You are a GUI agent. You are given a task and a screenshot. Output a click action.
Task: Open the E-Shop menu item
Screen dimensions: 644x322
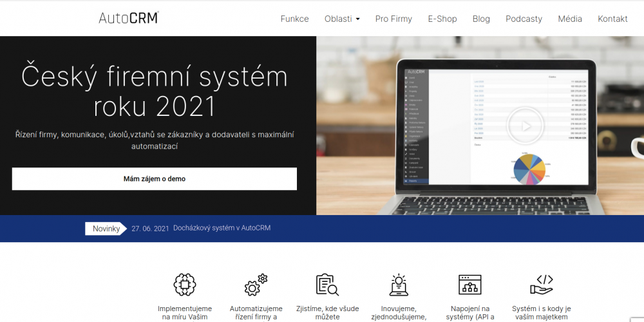[x=442, y=19]
